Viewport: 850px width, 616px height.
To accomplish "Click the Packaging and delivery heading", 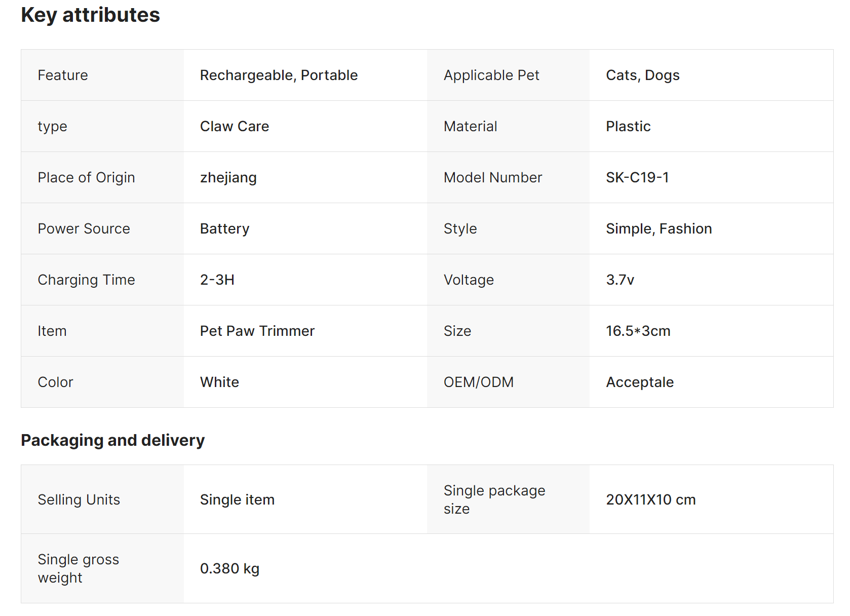I will click(x=112, y=440).
